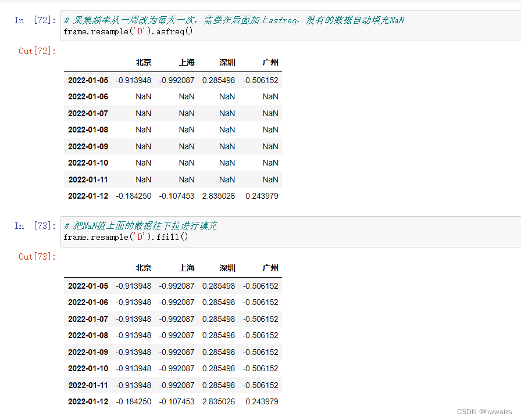
Task: Click 深圳 column header in Out[72] table
Action: tap(227, 62)
